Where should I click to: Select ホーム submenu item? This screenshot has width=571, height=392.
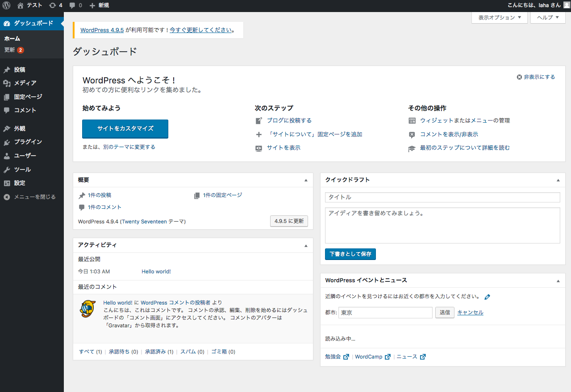12,39
